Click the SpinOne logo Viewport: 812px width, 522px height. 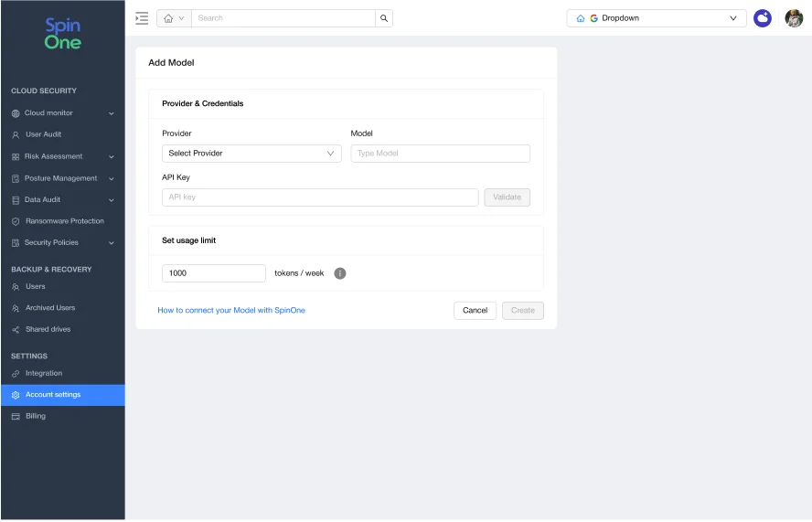point(63,34)
